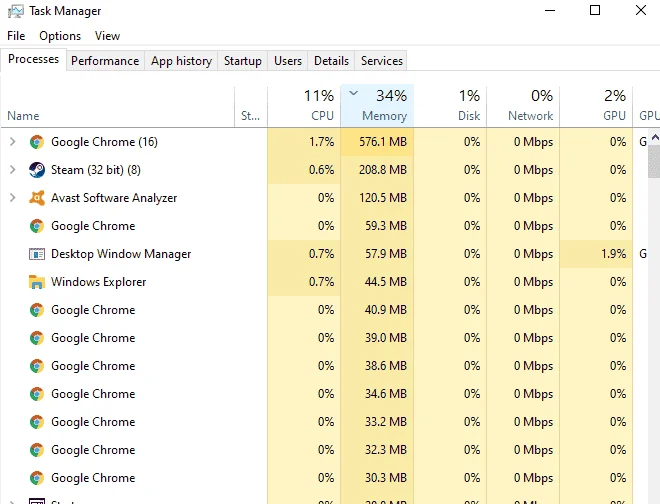
Task: Click the Chrome icon in the 39.0 MB row
Action: [37, 338]
